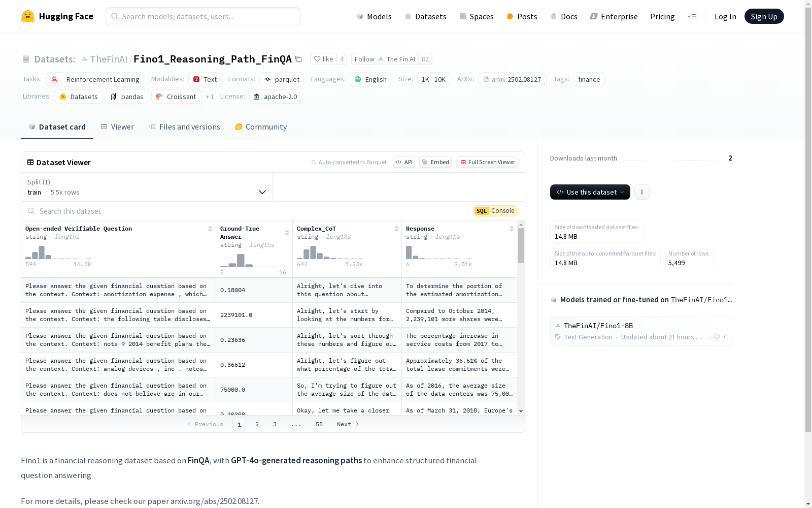Open the Use this dataset dropdown
The height and width of the screenshot is (508, 812).
pyautogui.click(x=590, y=192)
